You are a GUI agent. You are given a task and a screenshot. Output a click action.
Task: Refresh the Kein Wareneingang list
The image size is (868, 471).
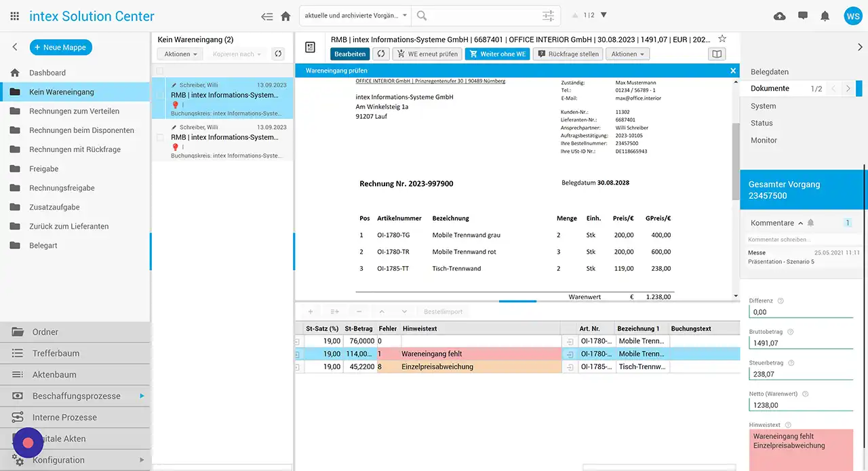pos(278,54)
